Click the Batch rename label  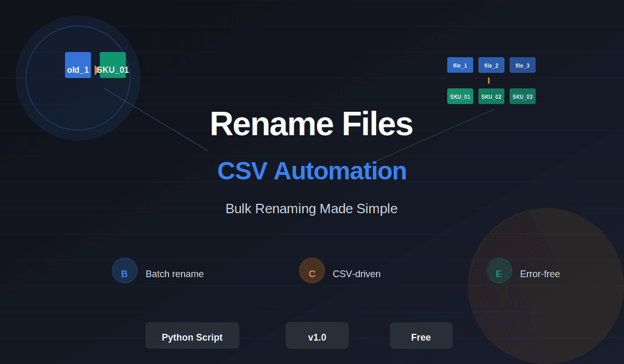point(175,274)
